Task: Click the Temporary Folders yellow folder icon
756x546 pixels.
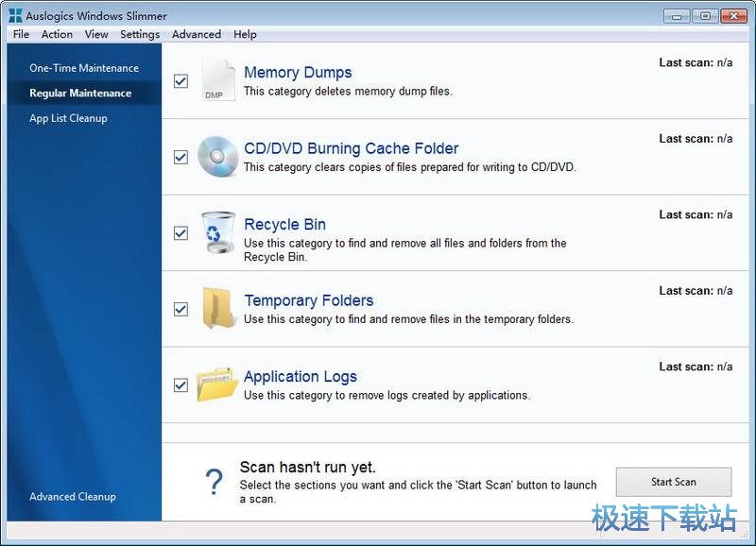Action: 217,309
